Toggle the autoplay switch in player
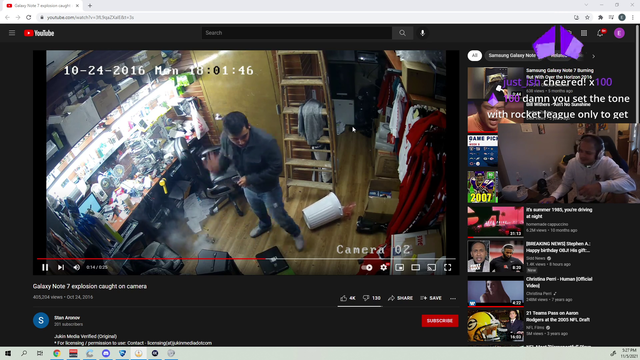The image size is (640, 360). (x=367, y=267)
